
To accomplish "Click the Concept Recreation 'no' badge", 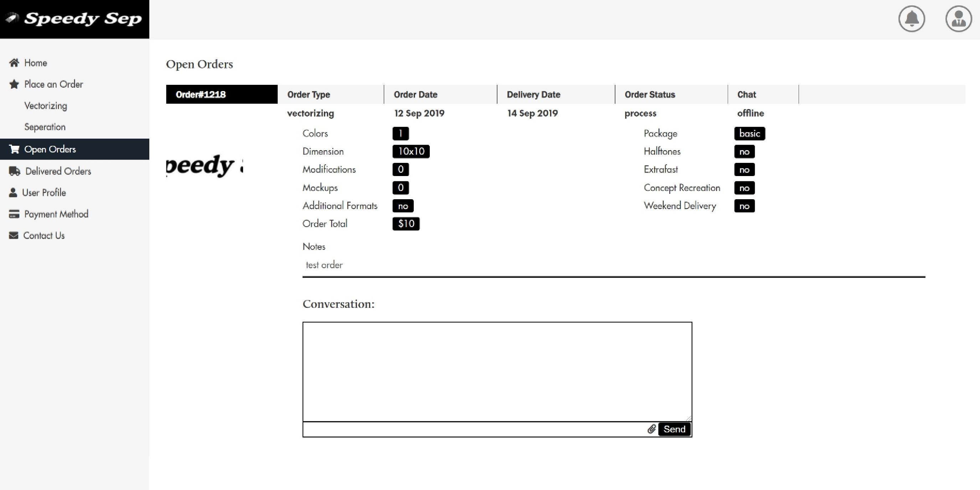I will (x=744, y=188).
